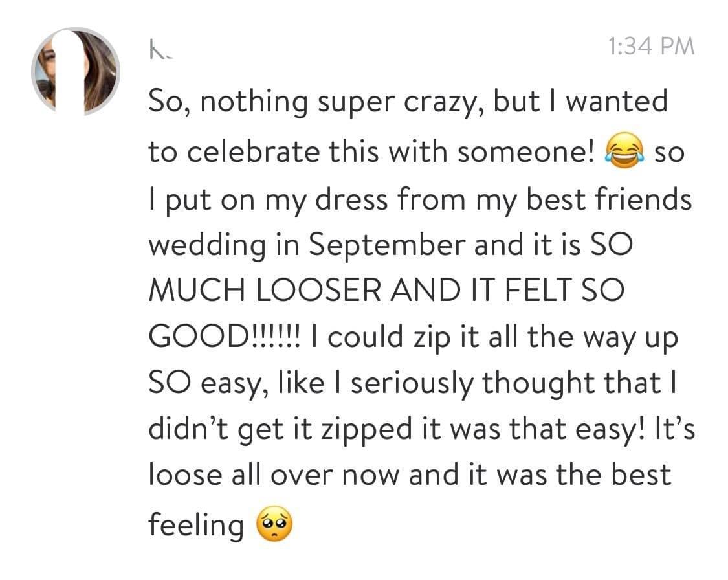Click the word 'September' in the message
This screenshot has height=580, width=728.
[386, 245]
